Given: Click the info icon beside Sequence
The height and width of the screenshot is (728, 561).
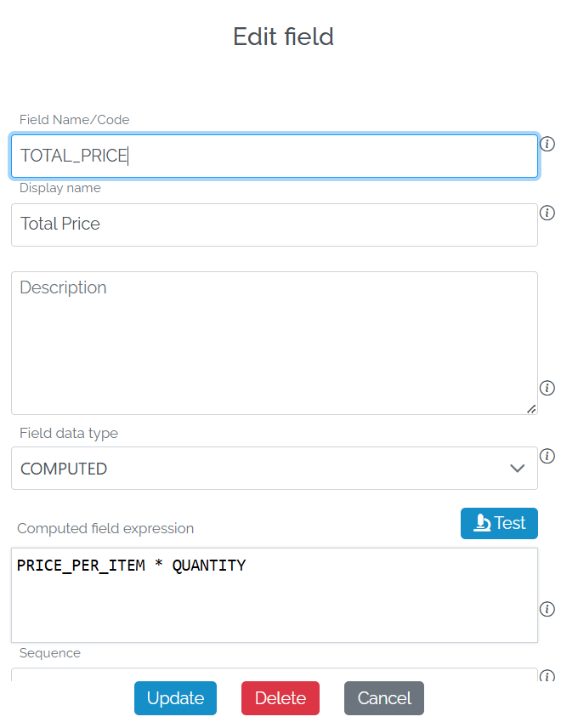Looking at the screenshot, I should point(547,677).
